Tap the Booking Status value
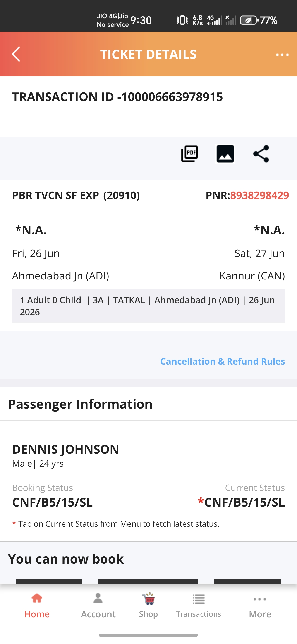 point(52,502)
